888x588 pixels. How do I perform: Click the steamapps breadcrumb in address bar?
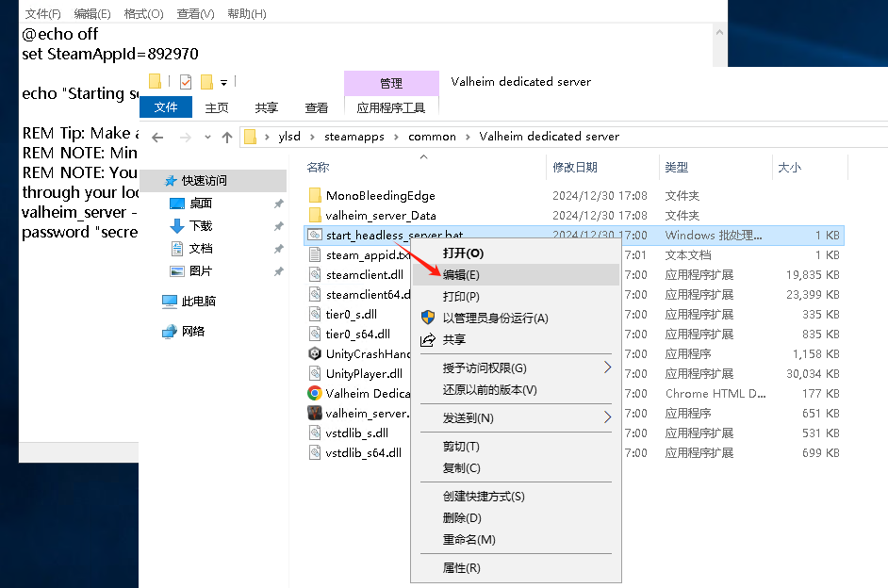coord(354,137)
